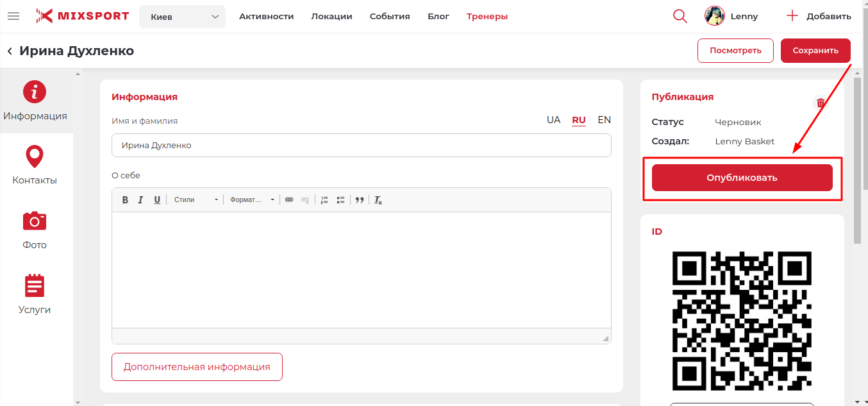Open the Контакты section tab
868x406 pixels.
coord(35,165)
